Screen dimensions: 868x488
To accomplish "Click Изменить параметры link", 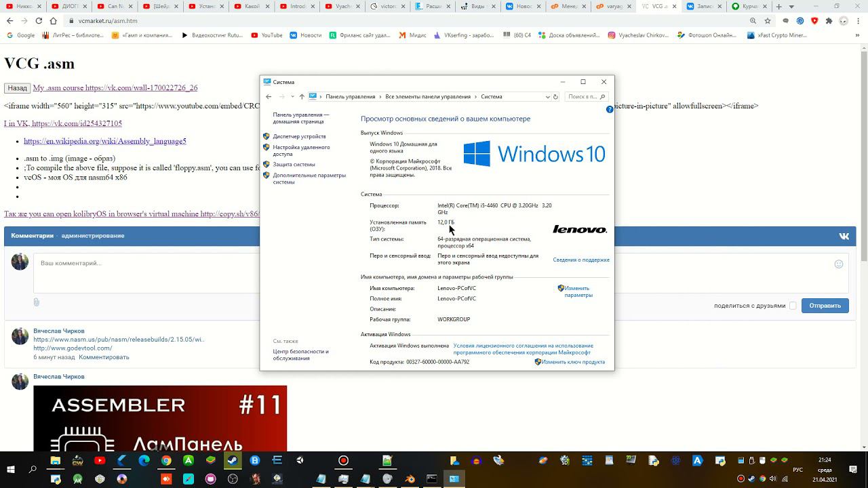I will coord(578,291).
